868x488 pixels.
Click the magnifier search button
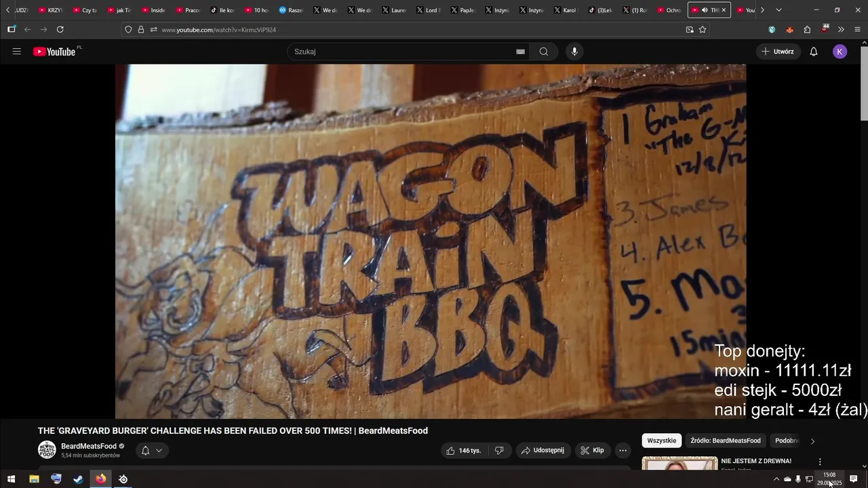point(544,52)
